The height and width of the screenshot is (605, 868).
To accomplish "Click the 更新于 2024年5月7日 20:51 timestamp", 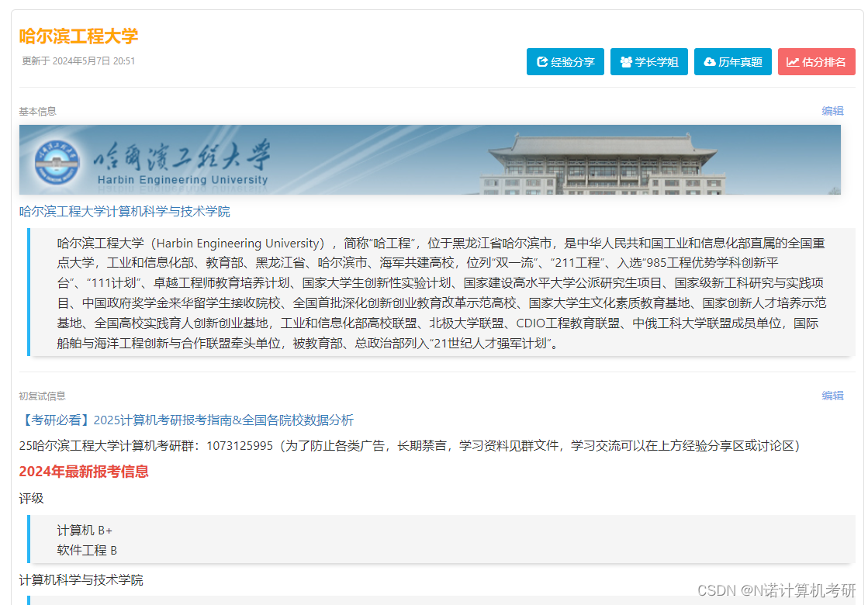I will 78,60.
